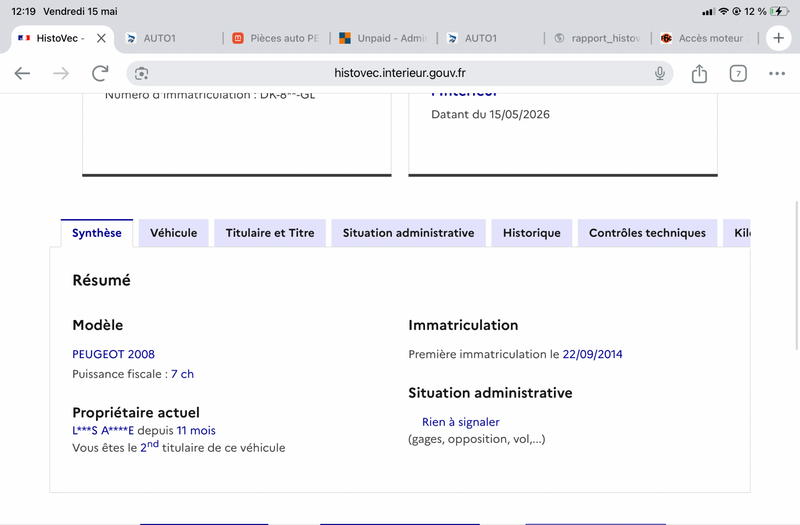Open the three-dots browser menu
800x525 pixels.
[x=777, y=73]
